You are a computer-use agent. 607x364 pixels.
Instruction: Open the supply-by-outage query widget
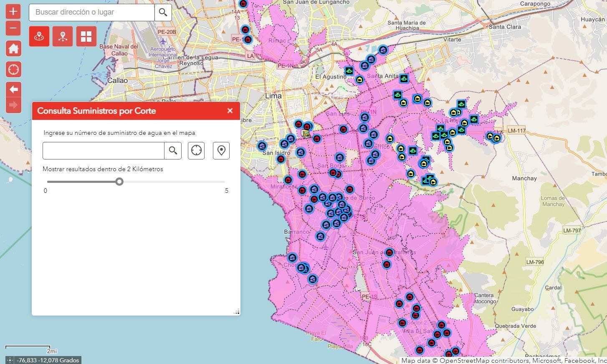39,36
